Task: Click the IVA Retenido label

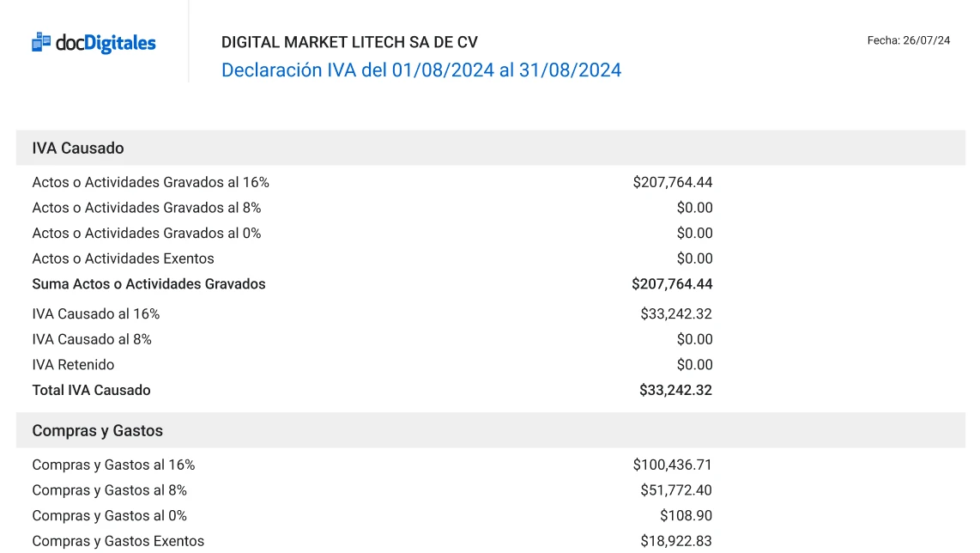Action: tap(73, 365)
